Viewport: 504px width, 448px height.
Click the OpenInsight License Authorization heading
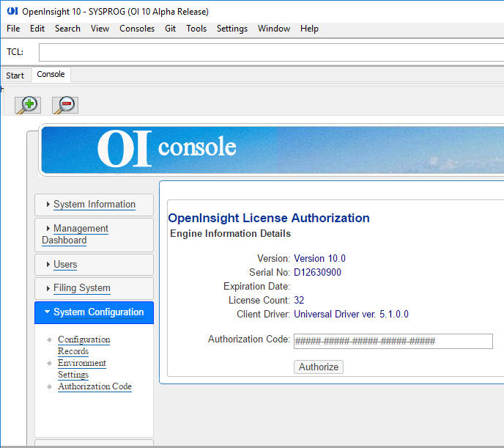pyautogui.click(x=269, y=218)
